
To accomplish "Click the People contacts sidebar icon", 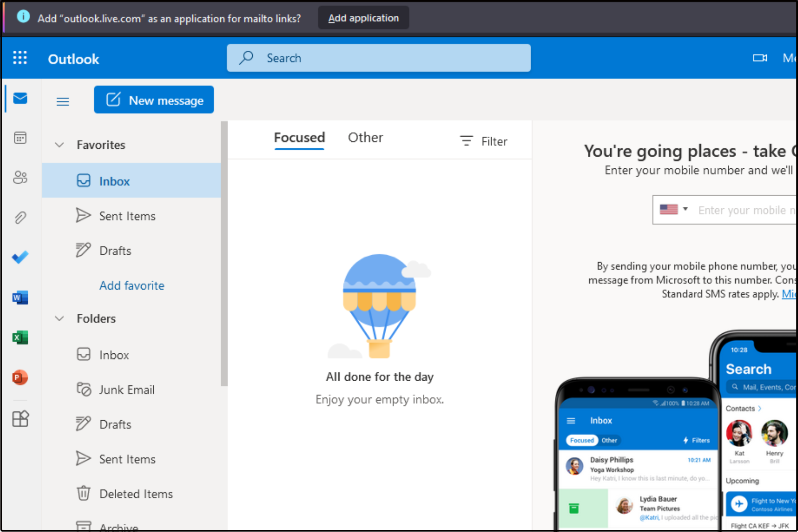I will coord(20,176).
